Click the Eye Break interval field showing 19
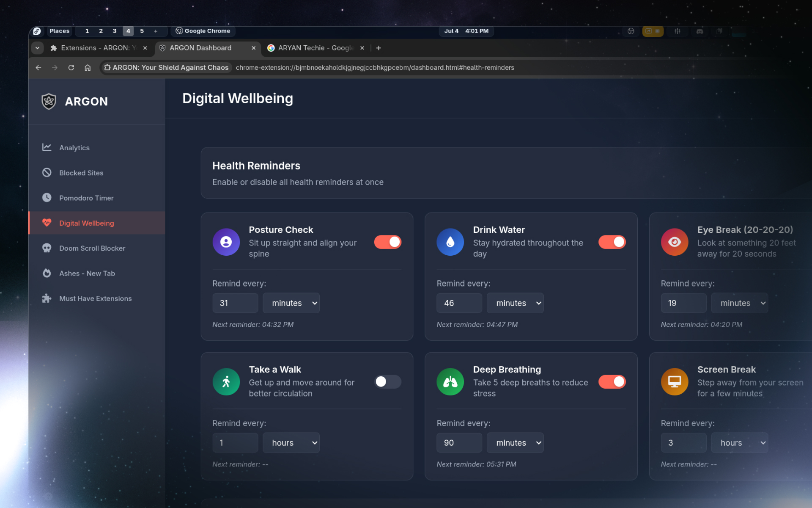 [683, 303]
